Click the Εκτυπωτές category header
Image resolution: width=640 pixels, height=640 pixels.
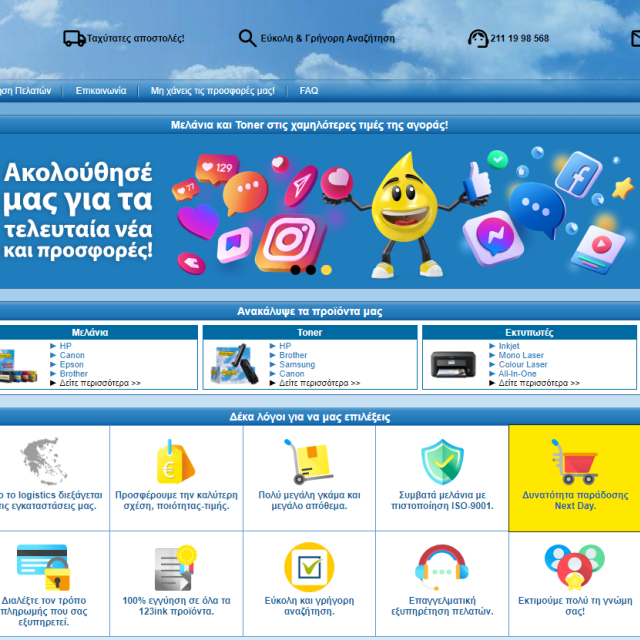(x=529, y=332)
